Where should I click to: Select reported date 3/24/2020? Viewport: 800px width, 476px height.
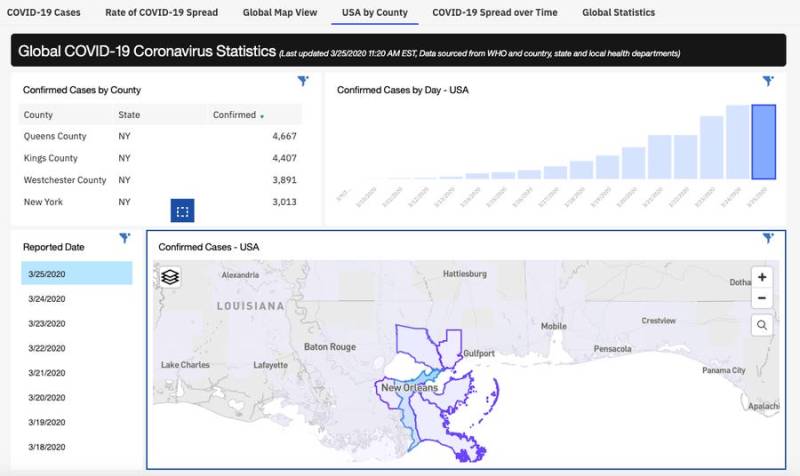coord(47,298)
